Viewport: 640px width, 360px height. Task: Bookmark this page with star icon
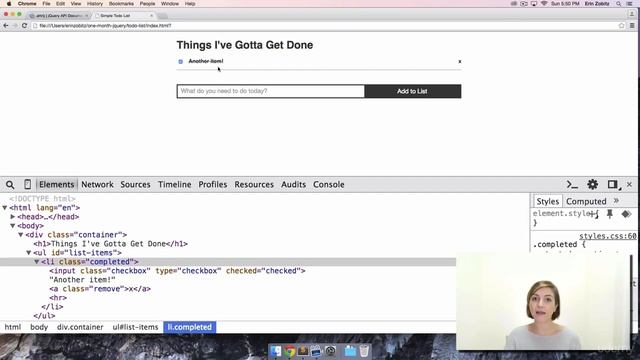(x=622, y=25)
